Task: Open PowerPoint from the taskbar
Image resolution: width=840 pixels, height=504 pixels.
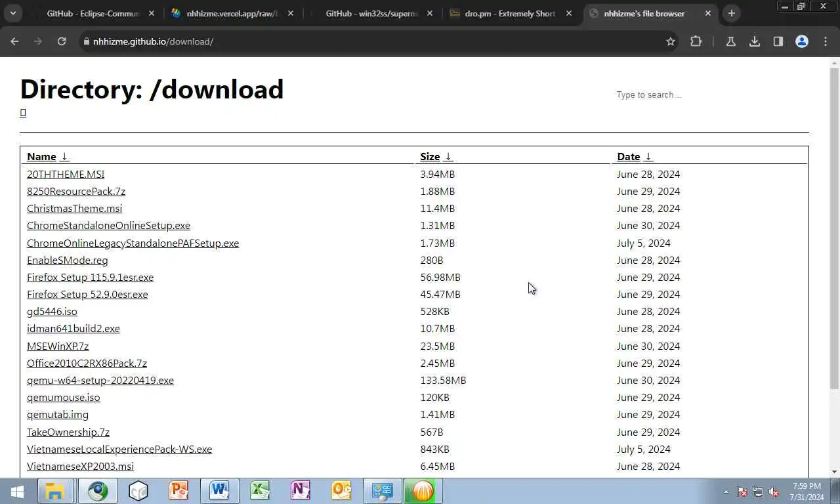Action: click(178, 491)
